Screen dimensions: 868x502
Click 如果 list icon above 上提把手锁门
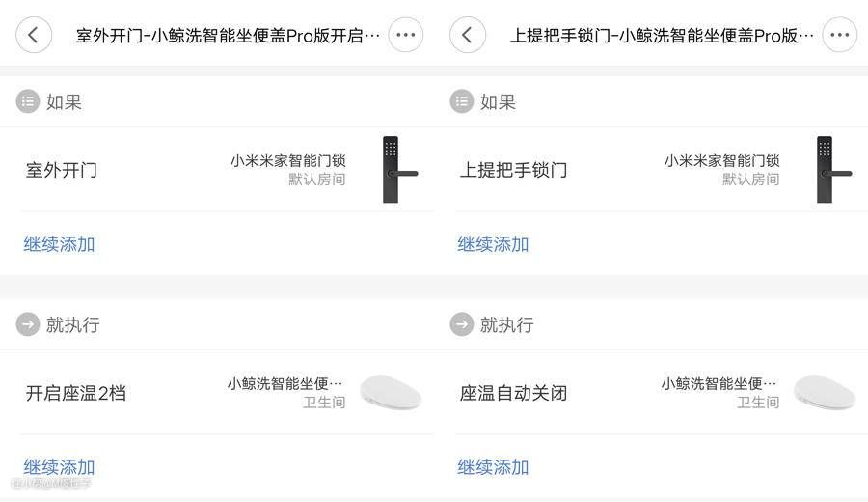coord(462,101)
